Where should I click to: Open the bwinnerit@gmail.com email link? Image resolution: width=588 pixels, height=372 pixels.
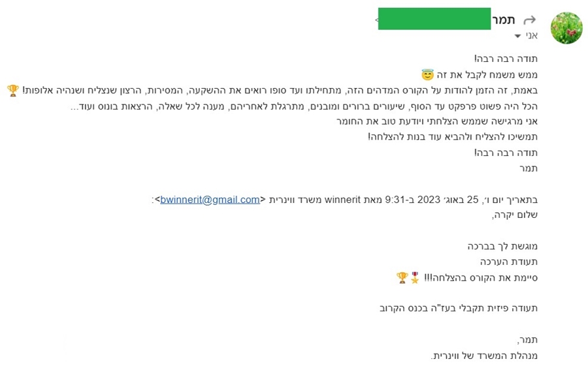click(210, 200)
